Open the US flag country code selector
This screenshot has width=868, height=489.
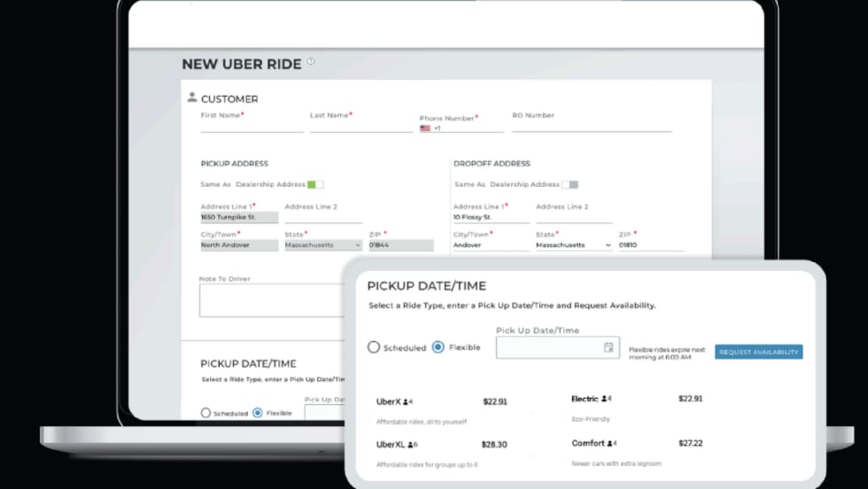(425, 128)
